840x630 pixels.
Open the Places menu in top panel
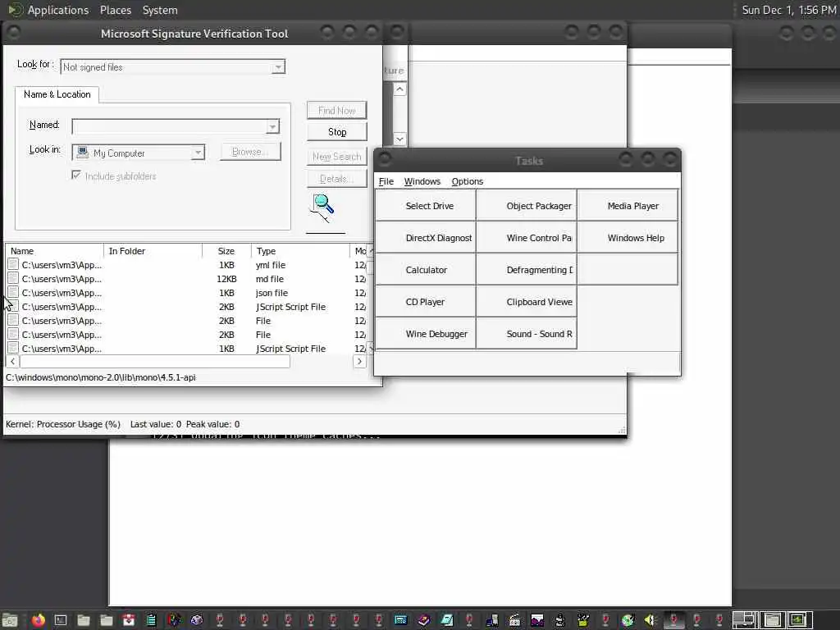pos(115,10)
